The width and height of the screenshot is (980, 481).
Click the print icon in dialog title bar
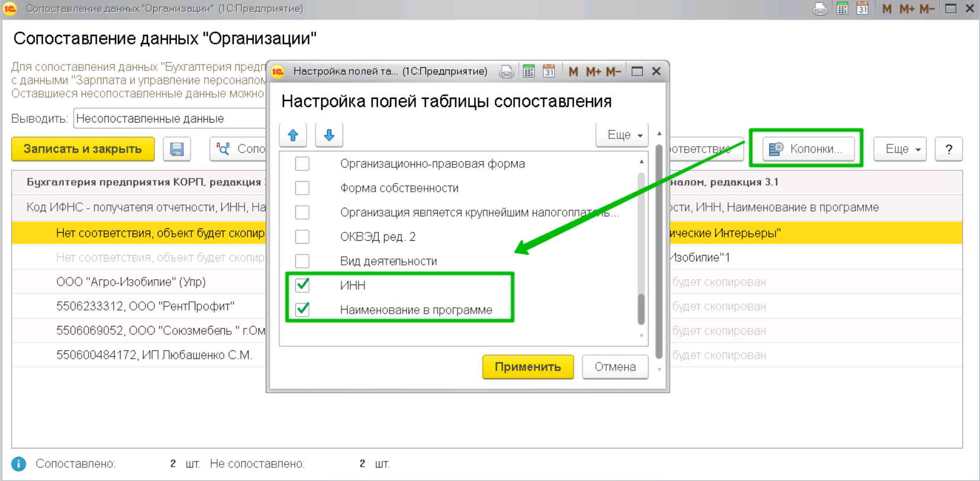[507, 72]
